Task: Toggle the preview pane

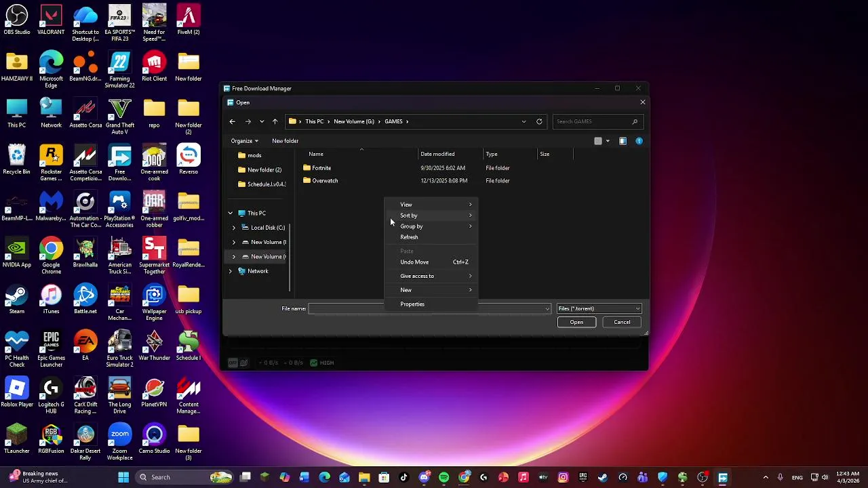Action: point(623,141)
